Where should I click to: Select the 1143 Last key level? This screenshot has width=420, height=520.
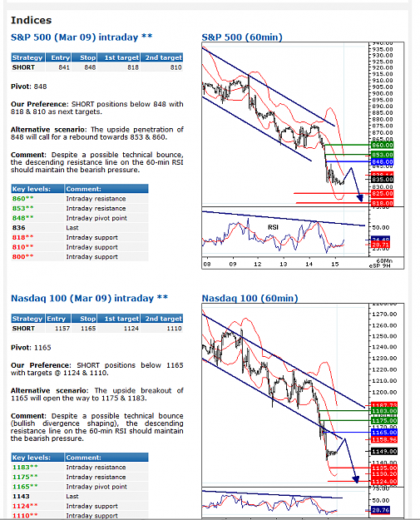(21, 496)
